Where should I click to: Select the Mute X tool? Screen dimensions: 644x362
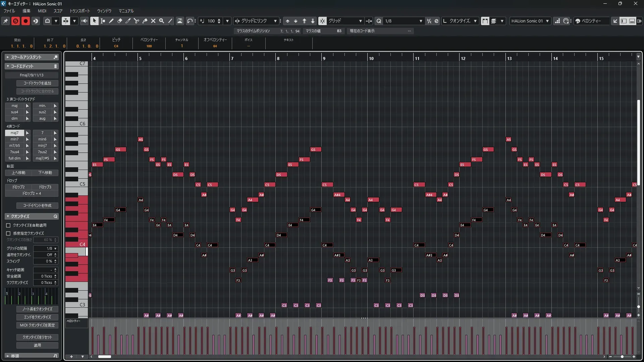click(153, 21)
